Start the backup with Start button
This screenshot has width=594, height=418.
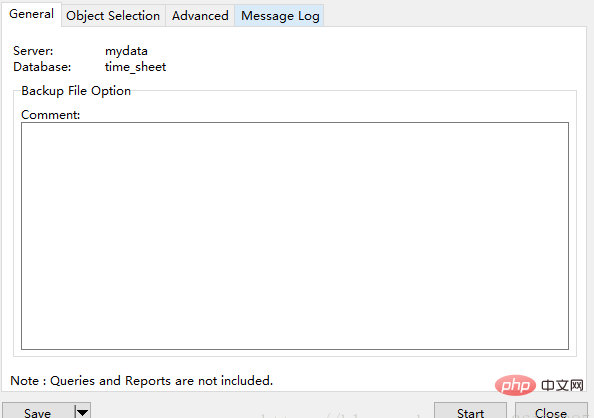click(x=470, y=412)
